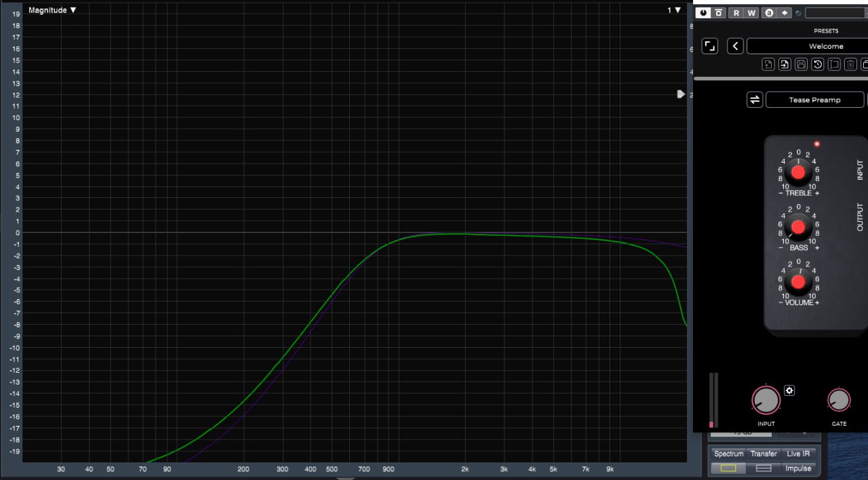Viewport: 868px width, 480px height.
Task: Click the new preset file icon
Action: pyautogui.click(x=768, y=64)
